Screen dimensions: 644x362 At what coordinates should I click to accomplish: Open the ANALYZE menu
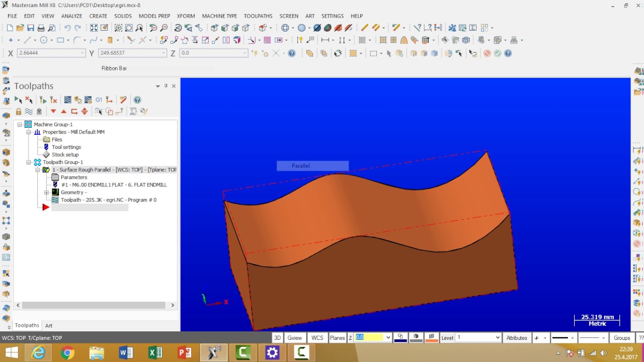(x=71, y=16)
